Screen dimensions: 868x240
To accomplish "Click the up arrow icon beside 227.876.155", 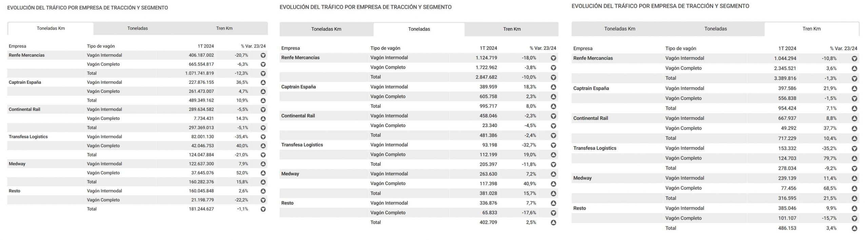I will click(x=263, y=82).
